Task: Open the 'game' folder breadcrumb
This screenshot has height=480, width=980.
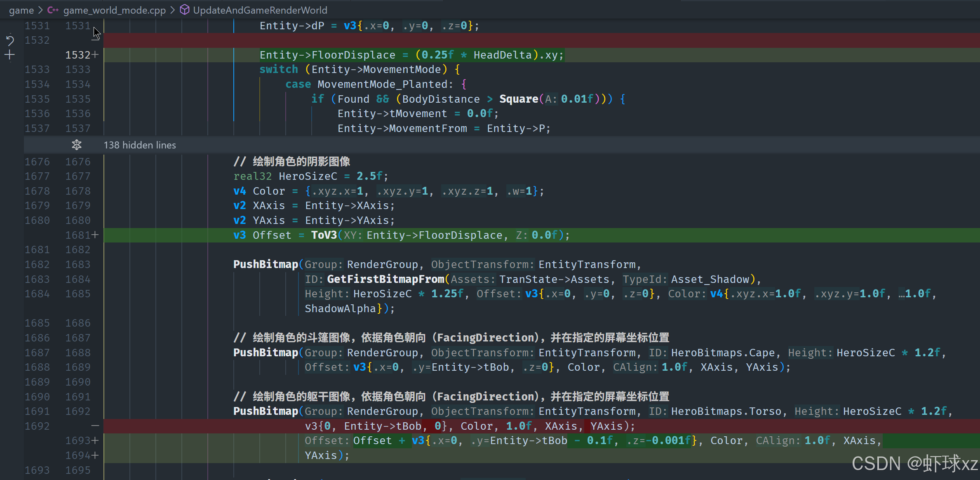Action: point(21,10)
